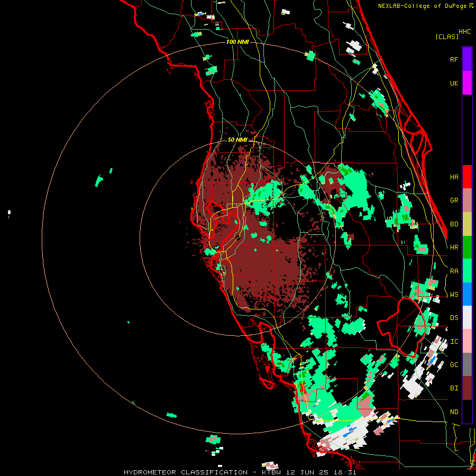Click the GC gray legend swatch
This screenshot has width=476, height=476.
click(467, 364)
